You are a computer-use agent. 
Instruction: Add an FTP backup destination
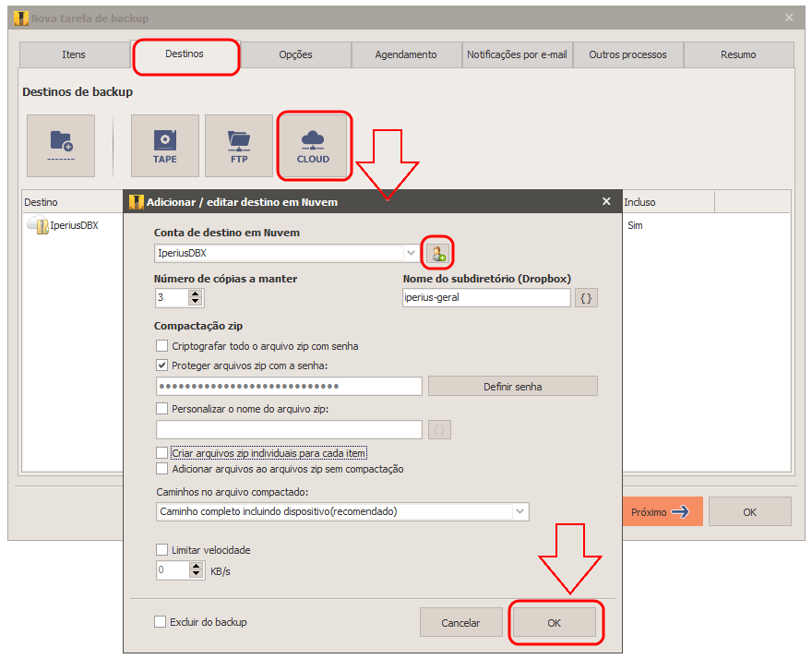tap(239, 146)
